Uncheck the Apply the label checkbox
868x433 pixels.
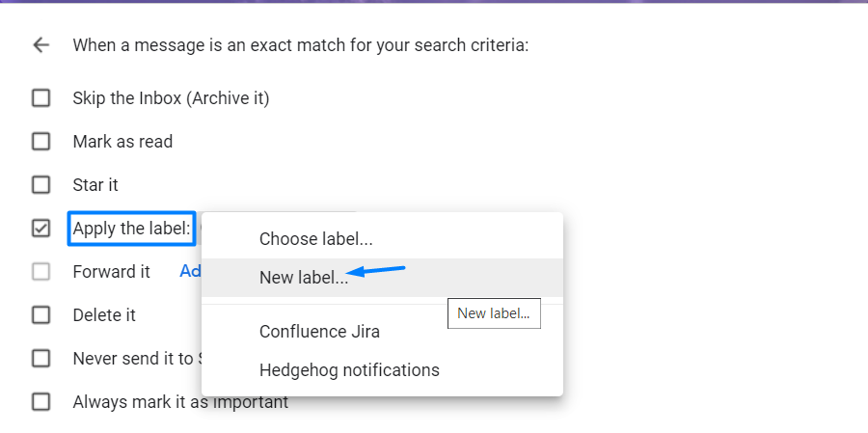(x=41, y=229)
